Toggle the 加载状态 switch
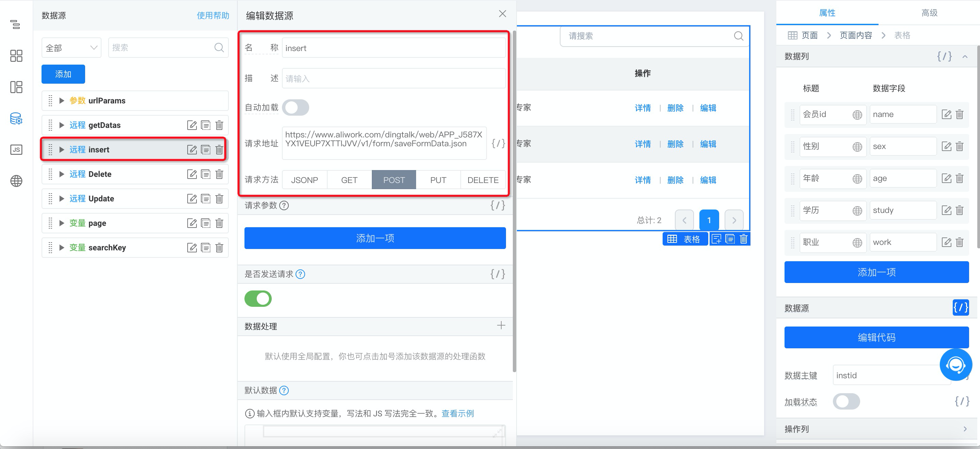The height and width of the screenshot is (449, 980). pyautogui.click(x=846, y=401)
